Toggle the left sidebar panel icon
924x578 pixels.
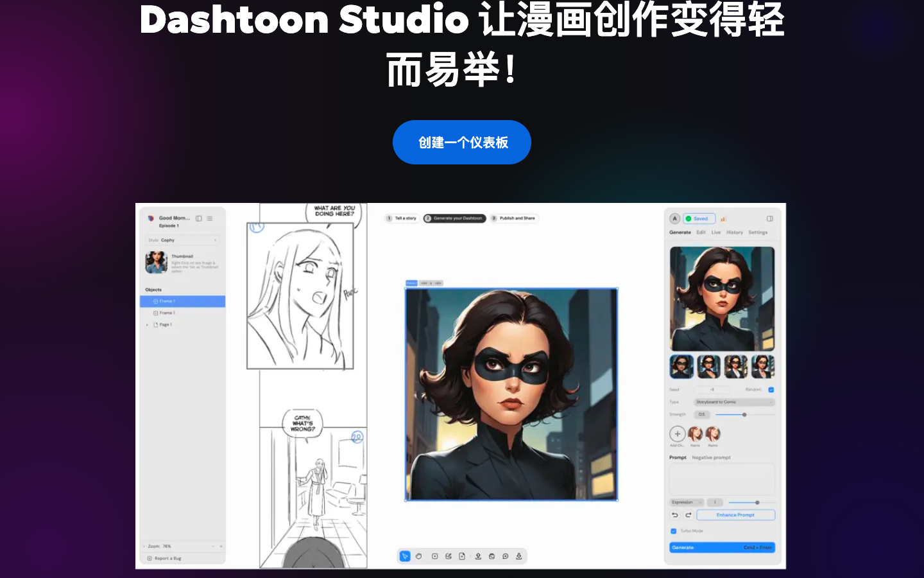(199, 218)
